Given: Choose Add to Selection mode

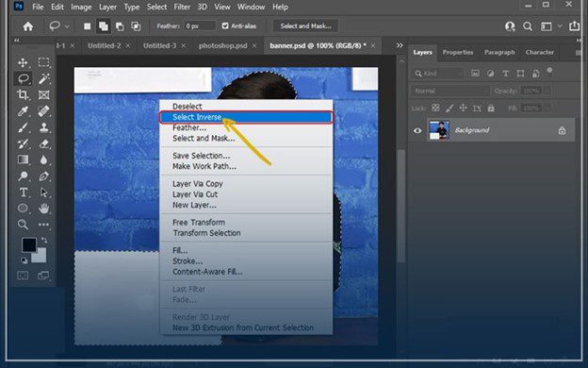Looking at the screenshot, I should click(103, 26).
